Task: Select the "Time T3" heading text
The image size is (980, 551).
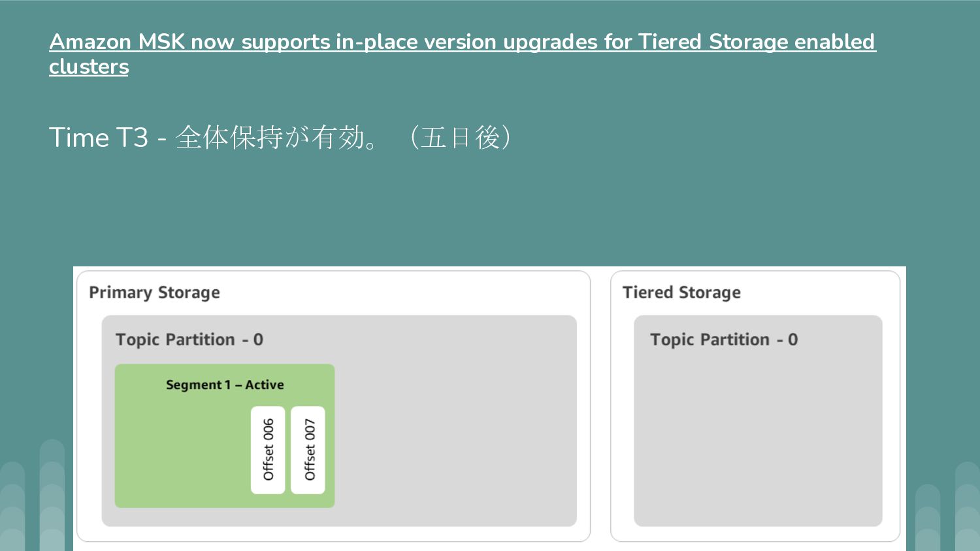Action: click(99, 138)
